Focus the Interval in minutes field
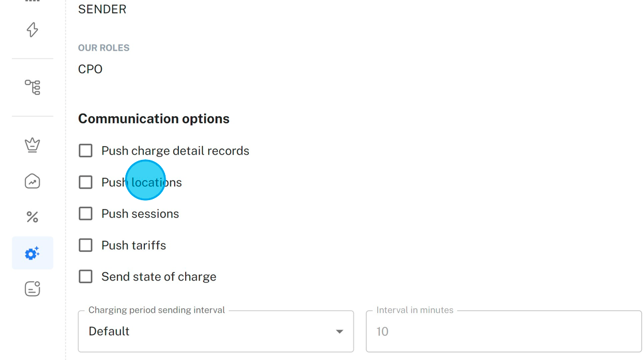Viewport: 644px width, 360px height. [x=503, y=331]
